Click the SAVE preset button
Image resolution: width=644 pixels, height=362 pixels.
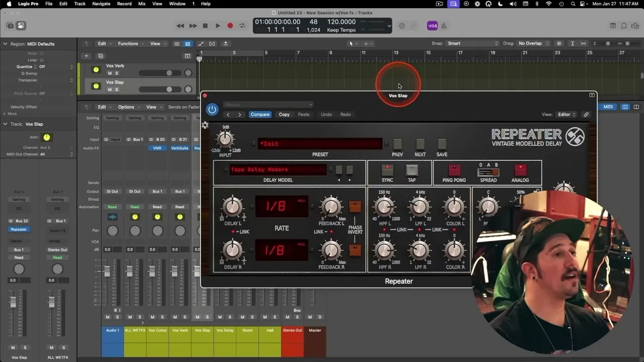(x=442, y=145)
